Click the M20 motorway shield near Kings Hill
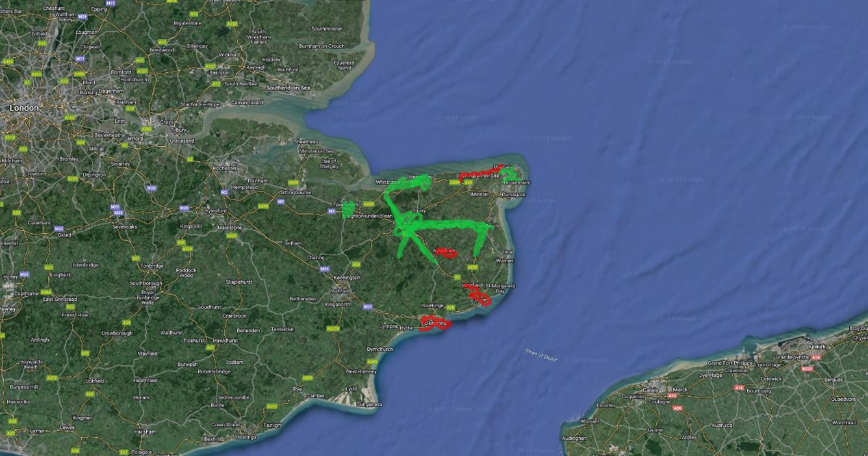The height and width of the screenshot is (456, 868). (184, 208)
